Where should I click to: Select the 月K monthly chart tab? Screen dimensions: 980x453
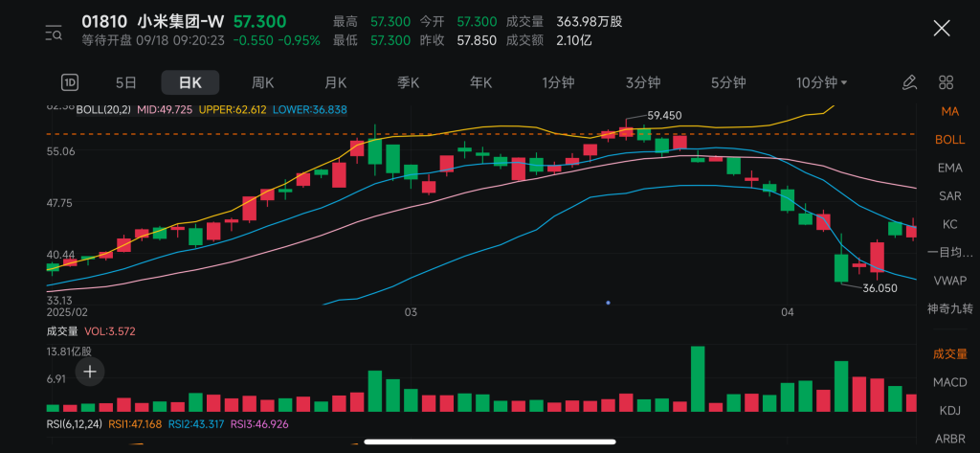pos(335,82)
